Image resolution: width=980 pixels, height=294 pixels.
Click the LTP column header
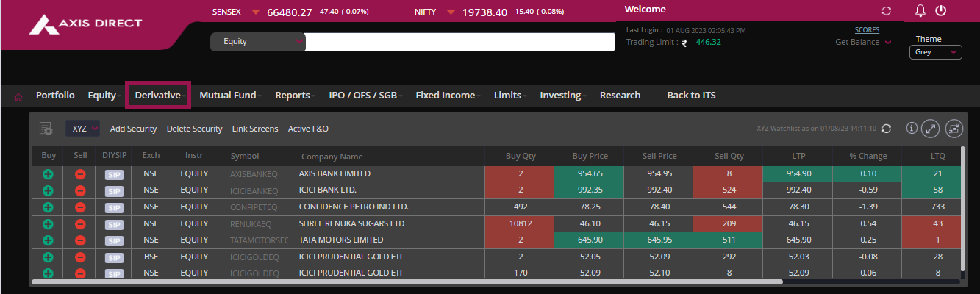coord(797,156)
